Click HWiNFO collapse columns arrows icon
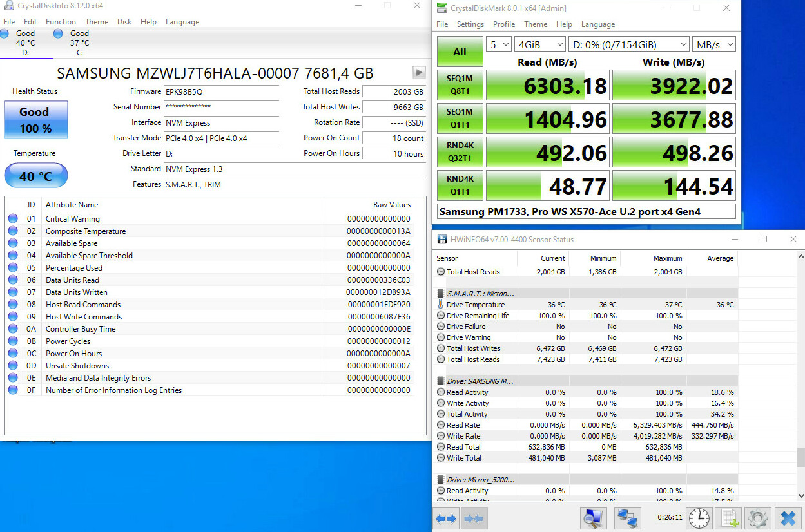 click(x=474, y=518)
